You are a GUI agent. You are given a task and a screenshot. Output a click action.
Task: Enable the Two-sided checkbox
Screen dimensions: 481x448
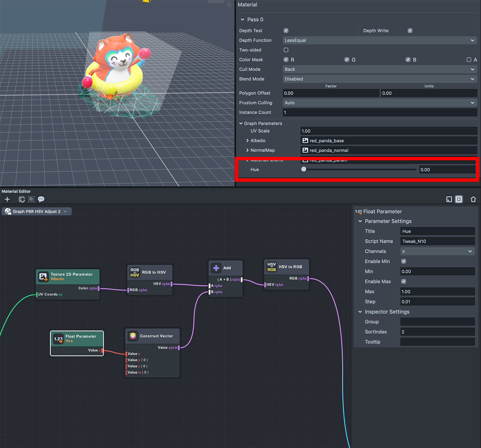(286, 50)
